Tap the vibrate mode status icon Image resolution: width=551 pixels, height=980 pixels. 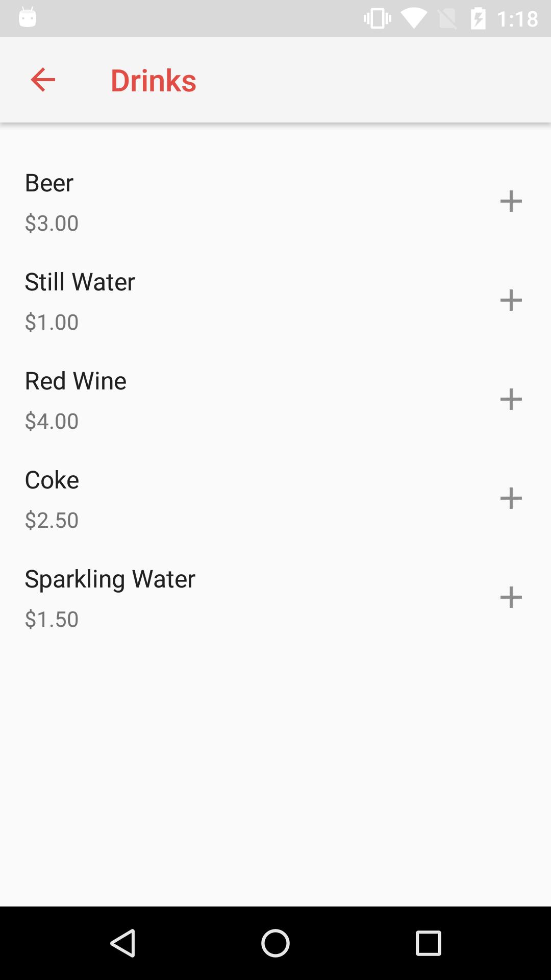coord(377,19)
